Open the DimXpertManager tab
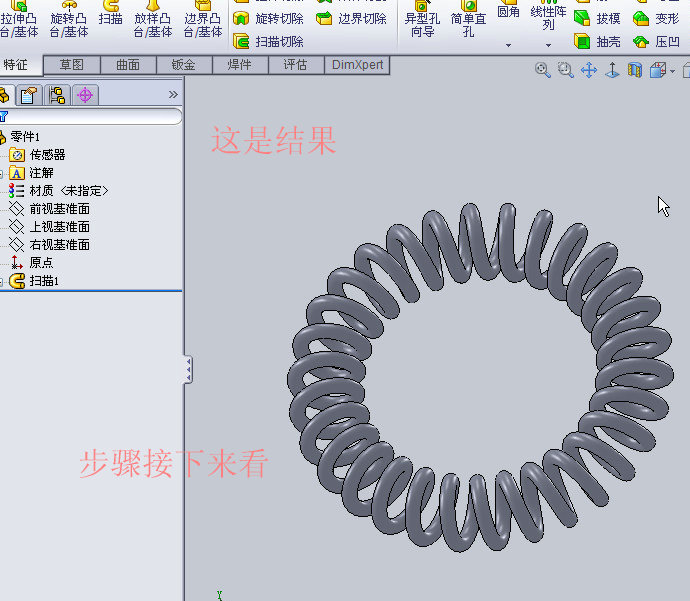 click(x=85, y=95)
